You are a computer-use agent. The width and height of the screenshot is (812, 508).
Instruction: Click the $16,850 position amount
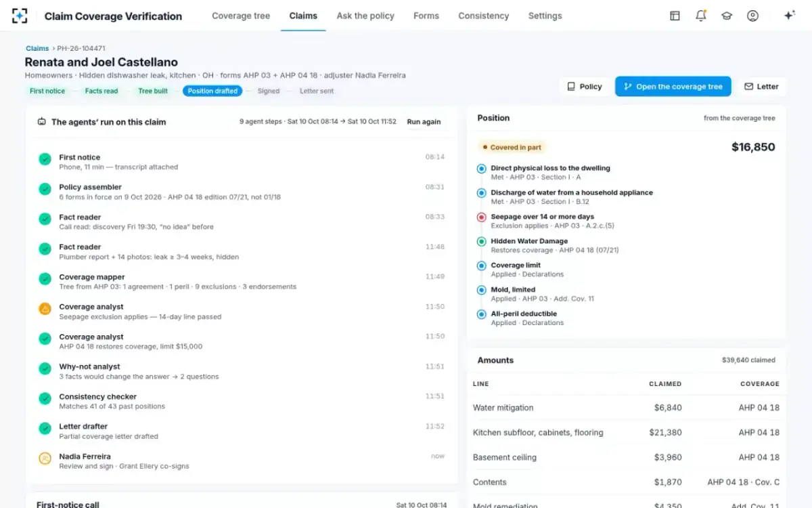coord(753,147)
